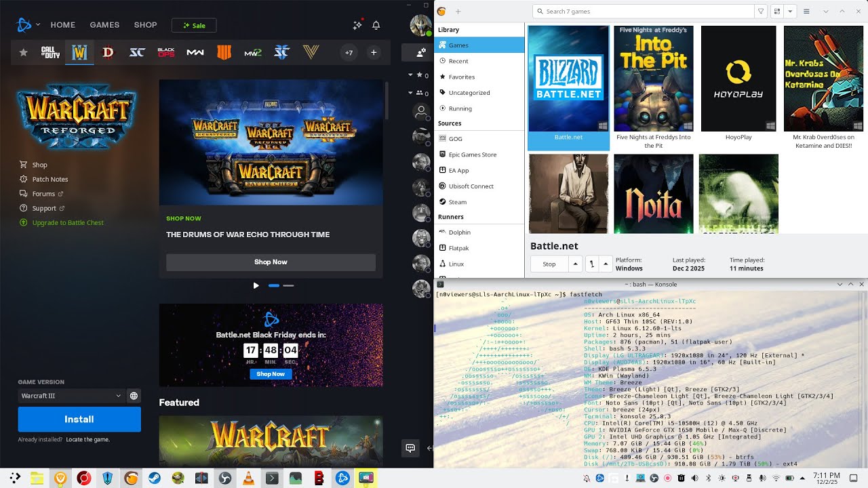The height and width of the screenshot is (488, 868).
Task: Launch OBS Studio from the taskbar
Action: [x=224, y=479]
